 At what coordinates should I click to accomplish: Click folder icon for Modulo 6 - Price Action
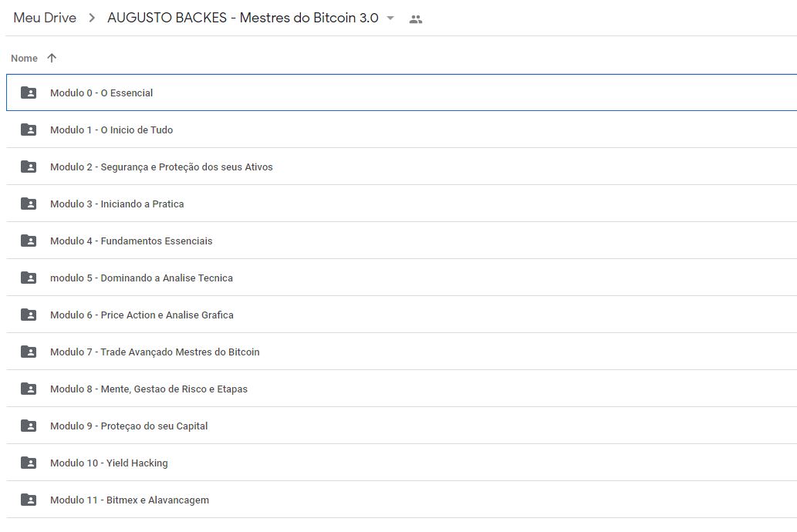coord(29,315)
